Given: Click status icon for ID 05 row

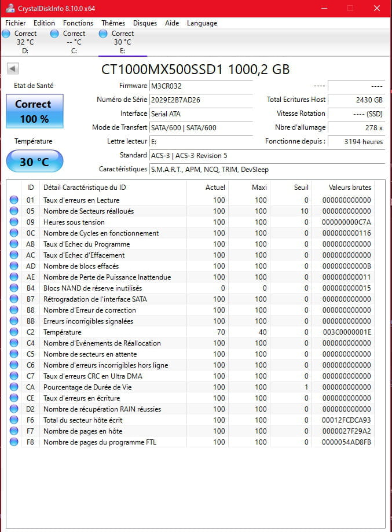Looking at the screenshot, I should tap(14, 211).
